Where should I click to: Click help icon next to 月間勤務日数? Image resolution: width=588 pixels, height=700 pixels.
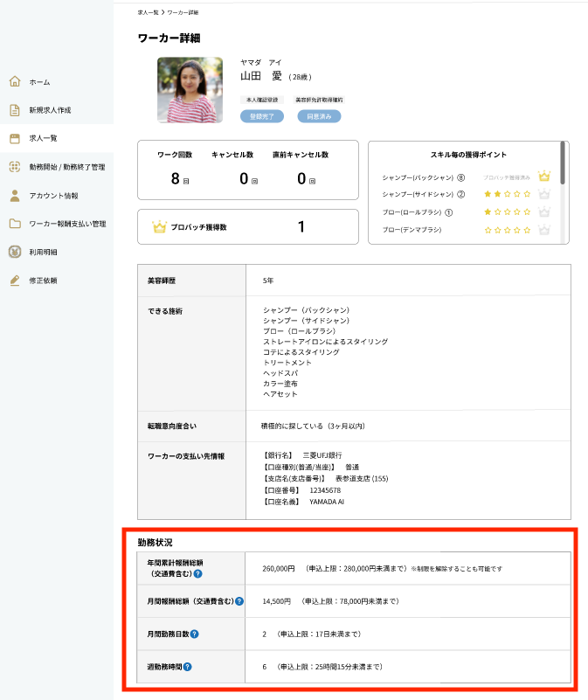[x=194, y=634]
